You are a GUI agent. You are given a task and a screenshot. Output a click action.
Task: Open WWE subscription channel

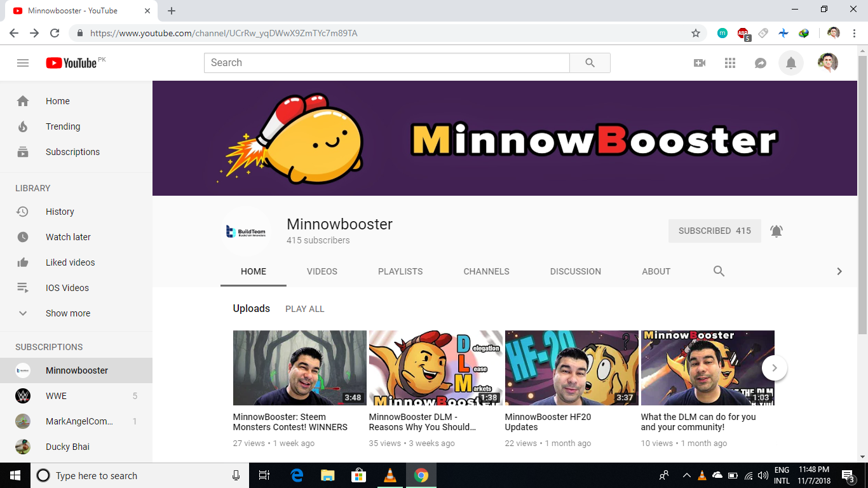(x=76, y=396)
